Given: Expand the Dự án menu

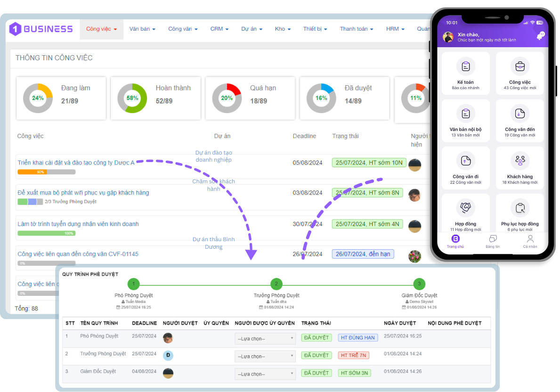Looking at the screenshot, I should 252,29.
